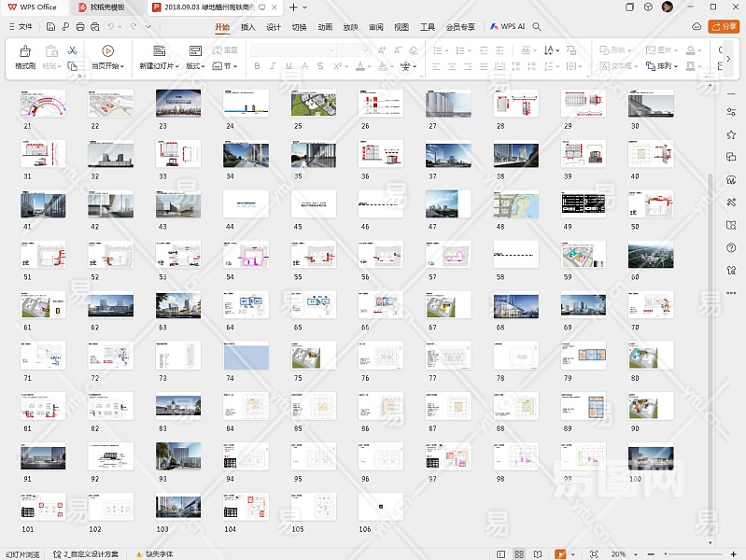This screenshot has width=746, height=560.
Task: Expand the Layout (版式) dropdown
Action: [195, 66]
